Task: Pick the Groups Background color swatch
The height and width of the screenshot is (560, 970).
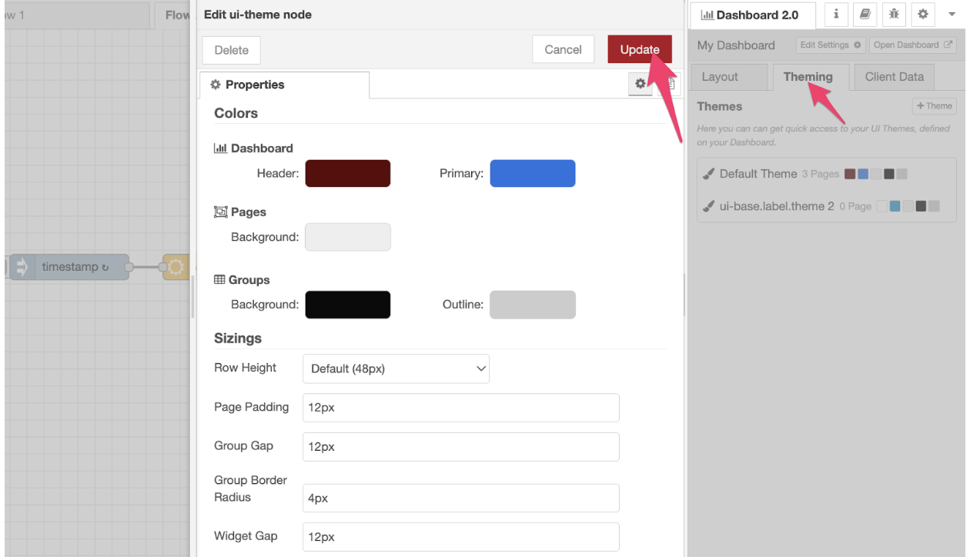Action: [348, 305]
